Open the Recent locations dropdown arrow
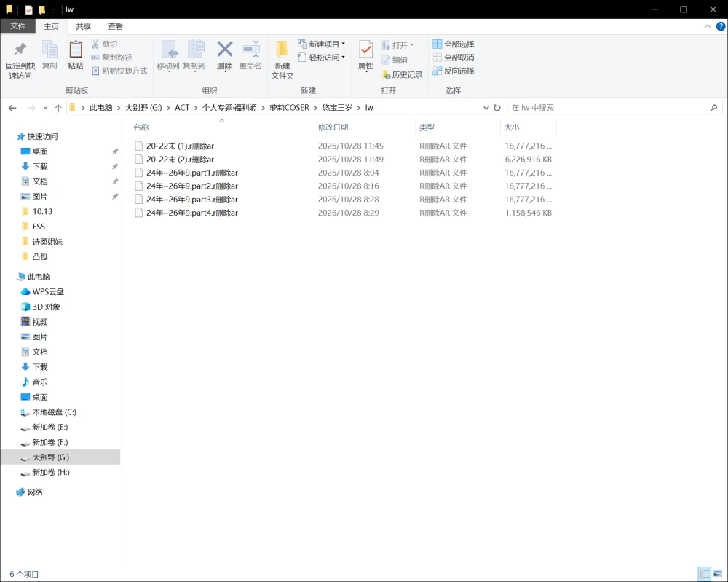 [45, 108]
